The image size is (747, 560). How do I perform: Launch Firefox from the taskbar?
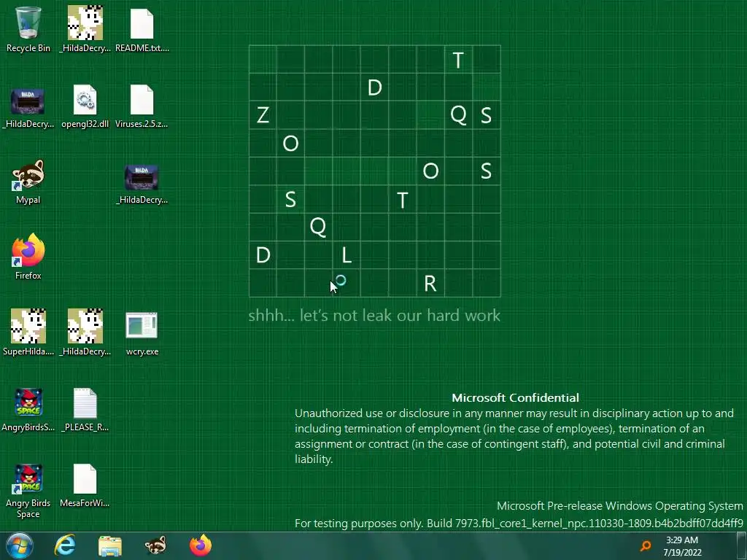pos(201,545)
